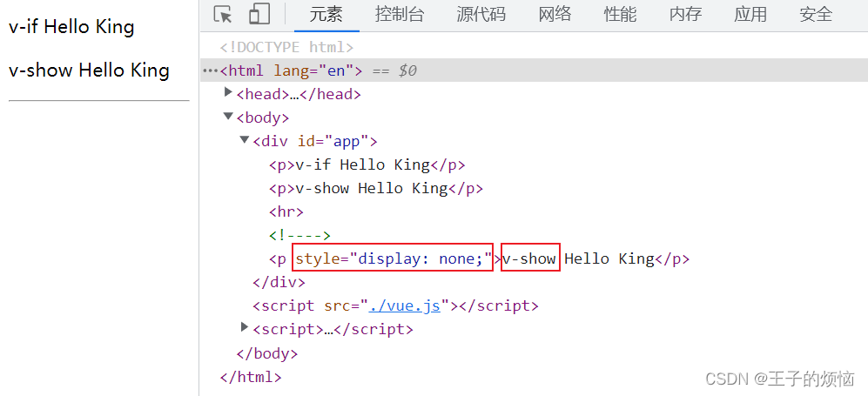Open the 控制台 tab
The width and height of the screenshot is (868, 396).
click(x=399, y=15)
